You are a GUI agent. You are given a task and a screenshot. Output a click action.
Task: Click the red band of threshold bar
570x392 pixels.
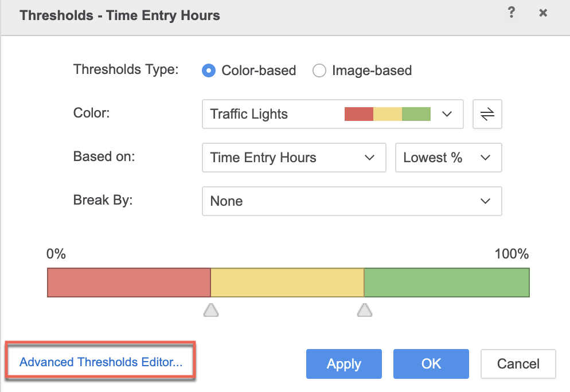[x=129, y=283]
